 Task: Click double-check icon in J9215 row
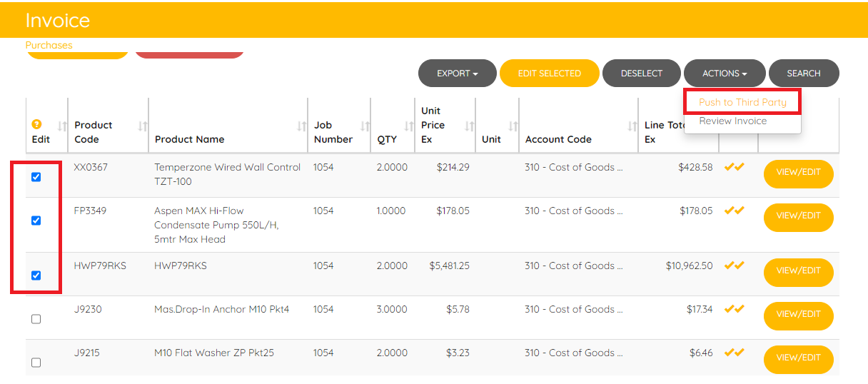tap(735, 352)
